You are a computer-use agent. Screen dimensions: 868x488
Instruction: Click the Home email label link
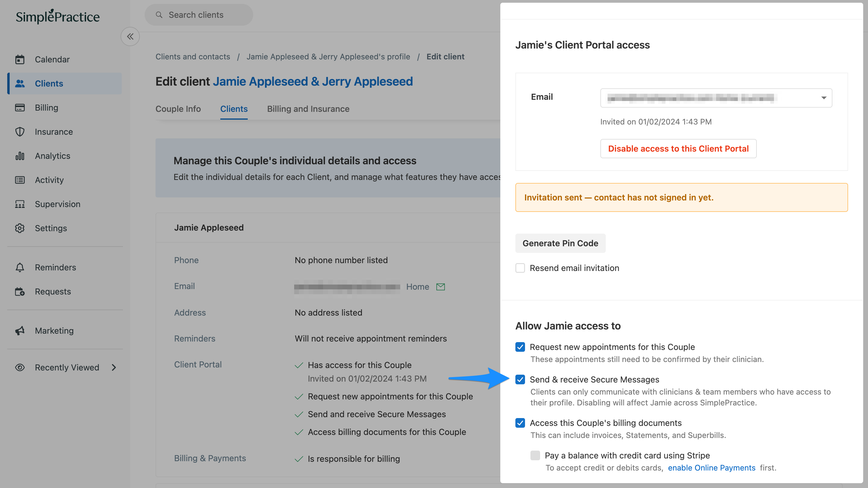coord(417,287)
